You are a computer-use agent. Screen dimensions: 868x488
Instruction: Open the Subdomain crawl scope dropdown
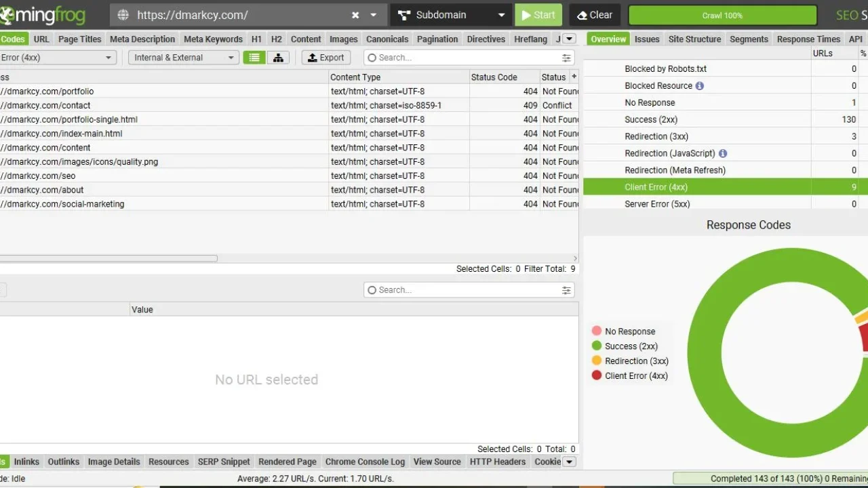point(451,14)
